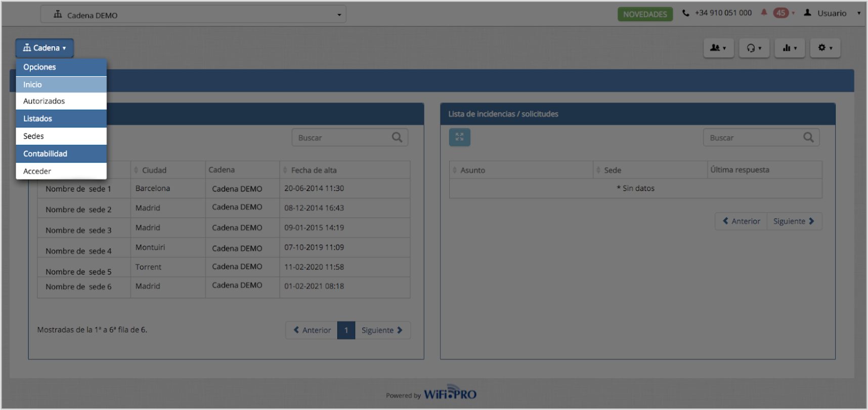Open the settings gear dropdown icon

825,48
